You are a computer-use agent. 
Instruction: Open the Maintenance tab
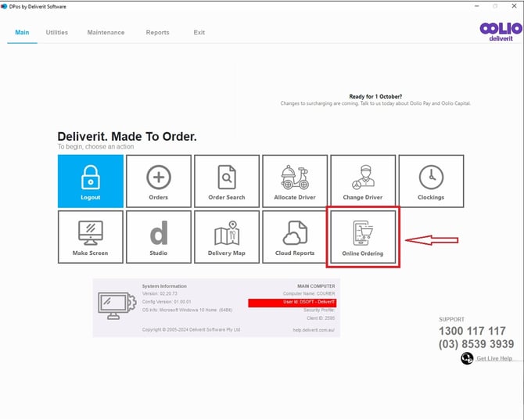pos(106,32)
